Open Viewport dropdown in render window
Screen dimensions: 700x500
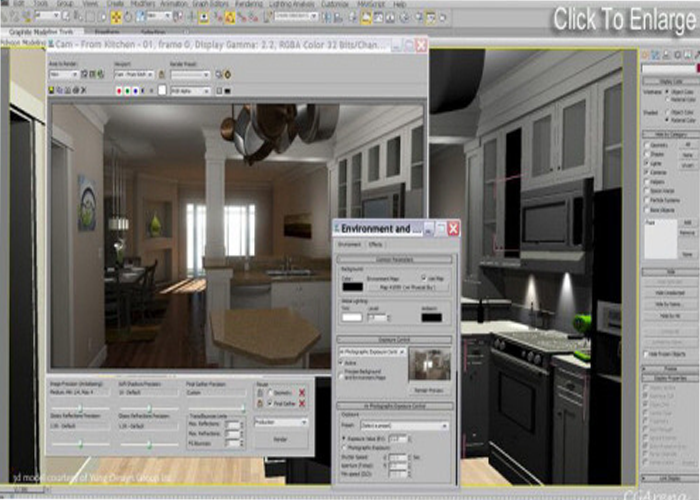click(134, 75)
